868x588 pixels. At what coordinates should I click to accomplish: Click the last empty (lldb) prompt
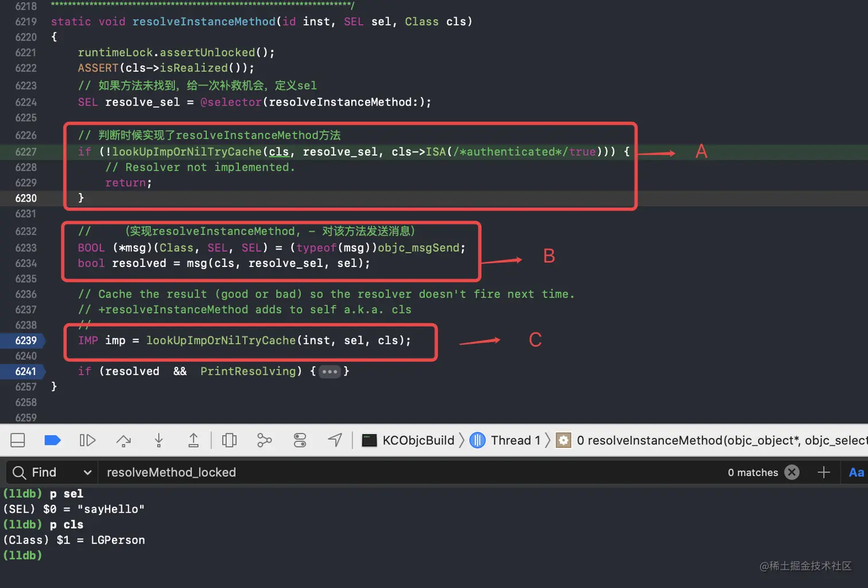23,556
